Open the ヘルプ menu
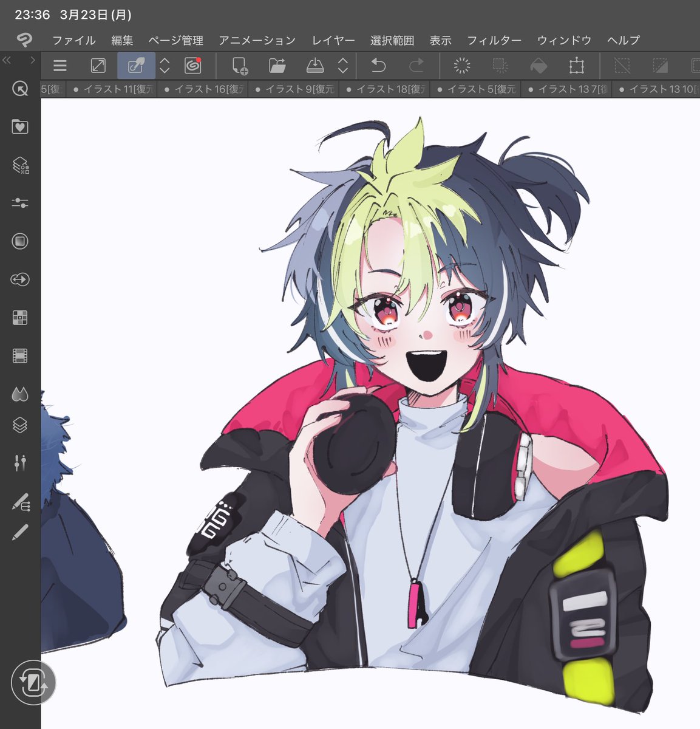Viewport: 700px width, 729px height. pyautogui.click(x=624, y=41)
